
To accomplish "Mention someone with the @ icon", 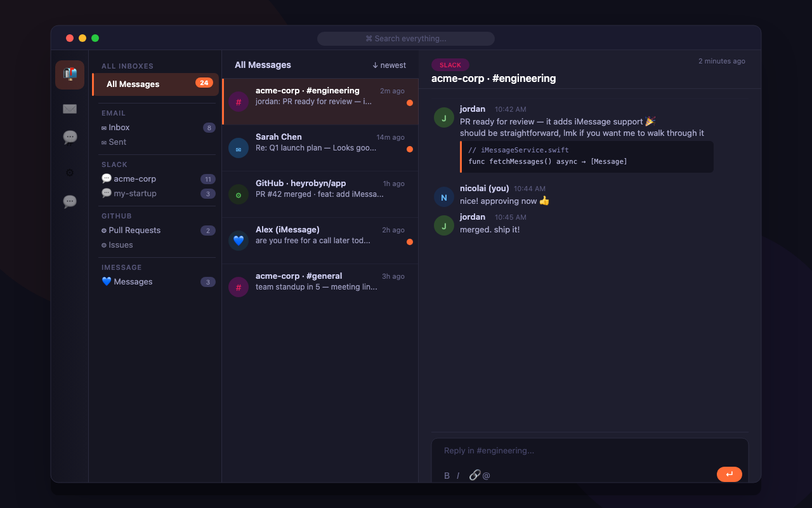I will (487, 476).
